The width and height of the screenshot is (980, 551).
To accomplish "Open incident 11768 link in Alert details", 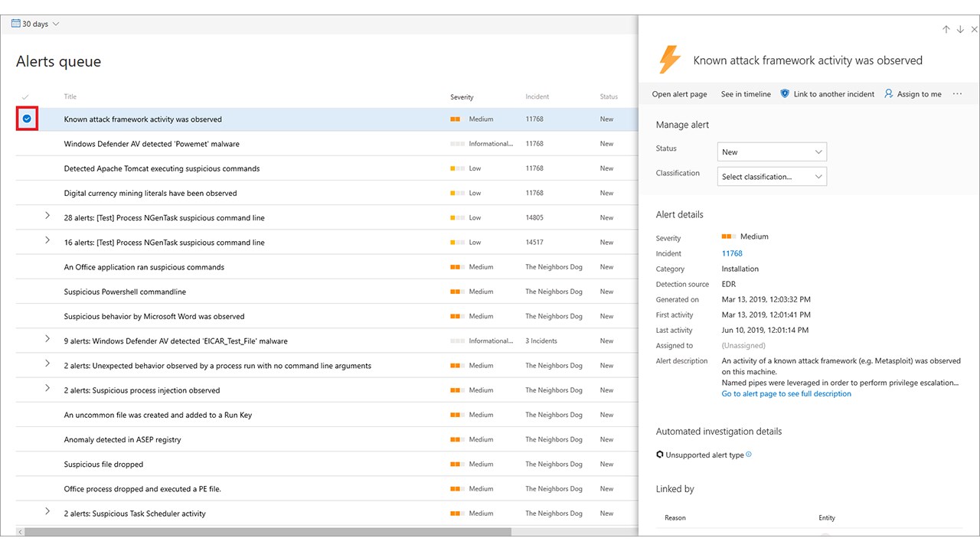I will [x=732, y=253].
